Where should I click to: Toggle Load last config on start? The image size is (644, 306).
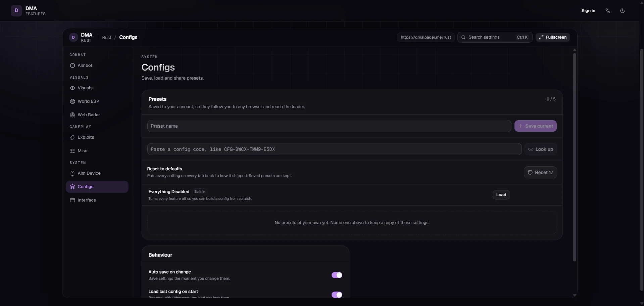(x=337, y=295)
